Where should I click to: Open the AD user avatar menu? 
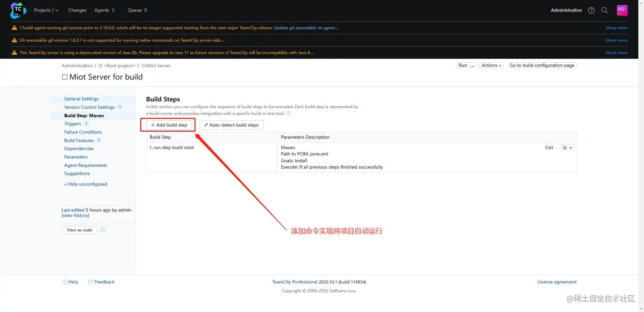click(622, 10)
